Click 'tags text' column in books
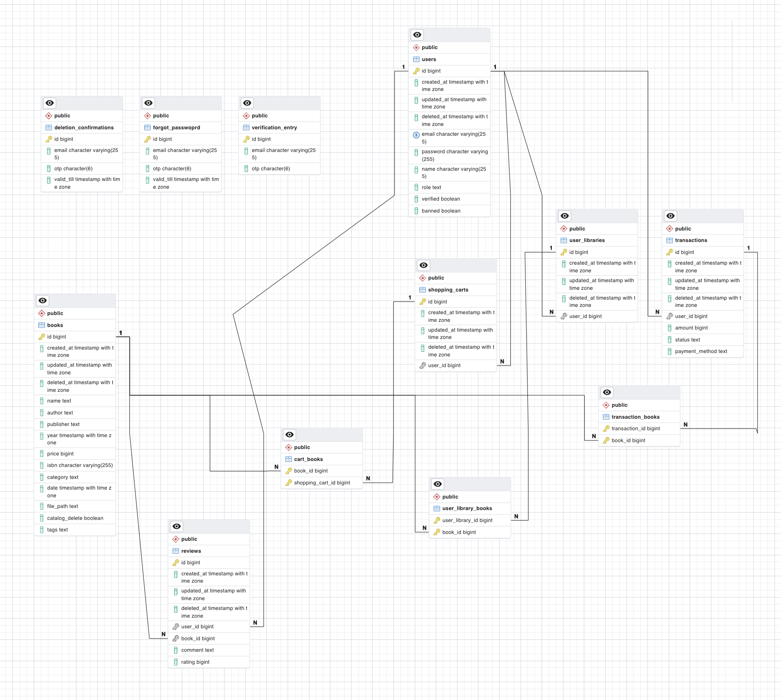The width and height of the screenshot is (781, 700). pyautogui.click(x=75, y=530)
